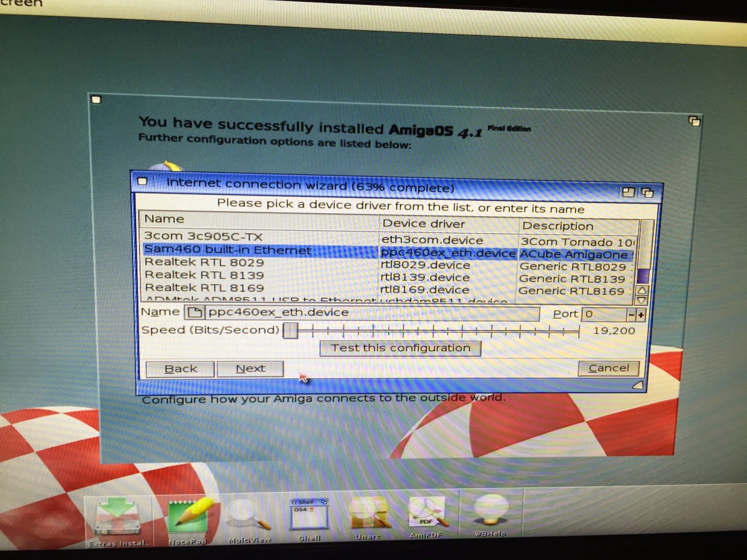Click the file picker icon beside Name field

pos(195,312)
